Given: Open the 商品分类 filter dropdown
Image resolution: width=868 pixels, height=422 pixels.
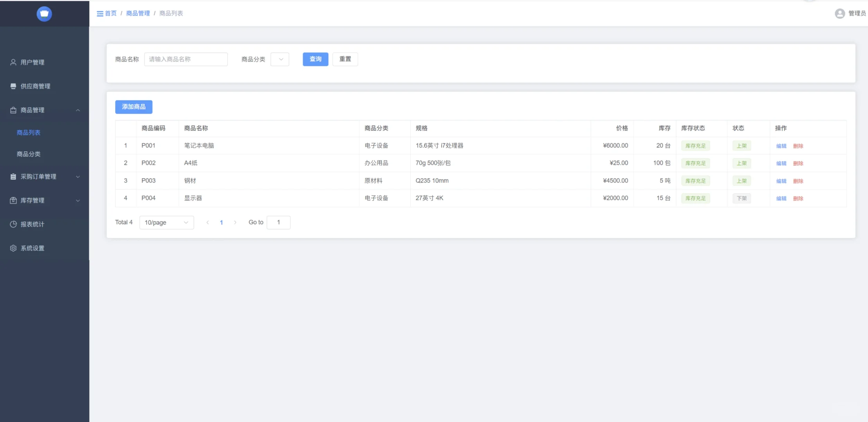Looking at the screenshot, I should pos(280,59).
